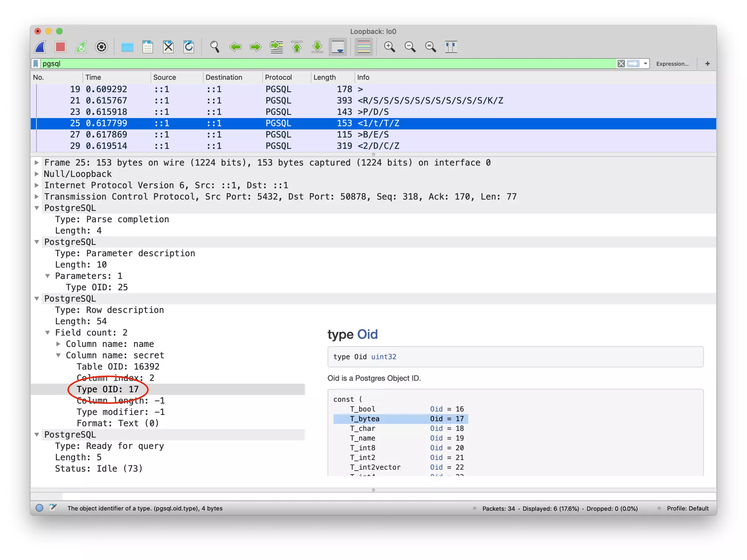Collapse the Parameter description PostgreSQL section

(x=37, y=242)
